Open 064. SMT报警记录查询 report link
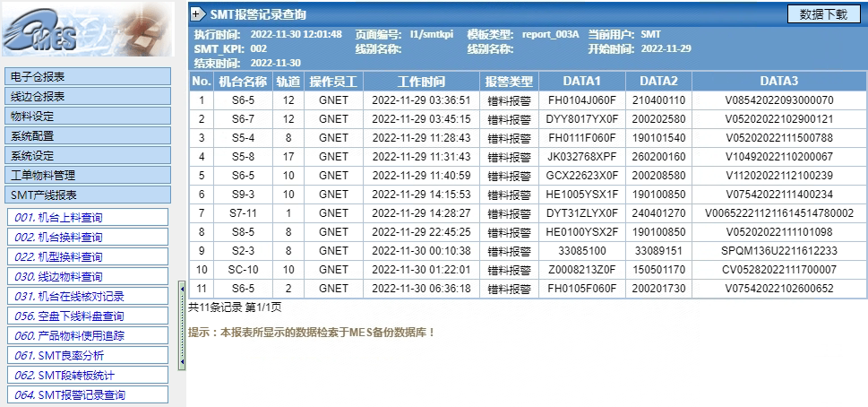The image size is (868, 407). (88, 394)
